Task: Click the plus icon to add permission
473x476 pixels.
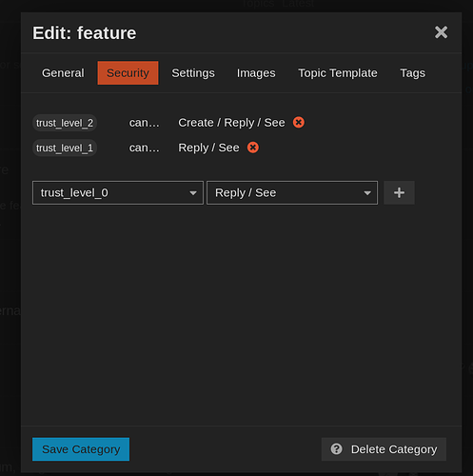Action: [399, 192]
